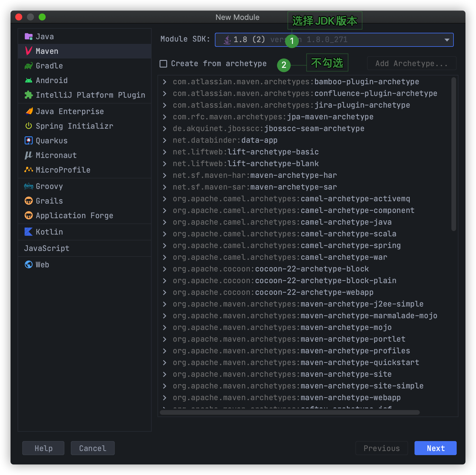Click the Cancel button
Image resolution: width=476 pixels, height=475 pixels.
[93, 448]
